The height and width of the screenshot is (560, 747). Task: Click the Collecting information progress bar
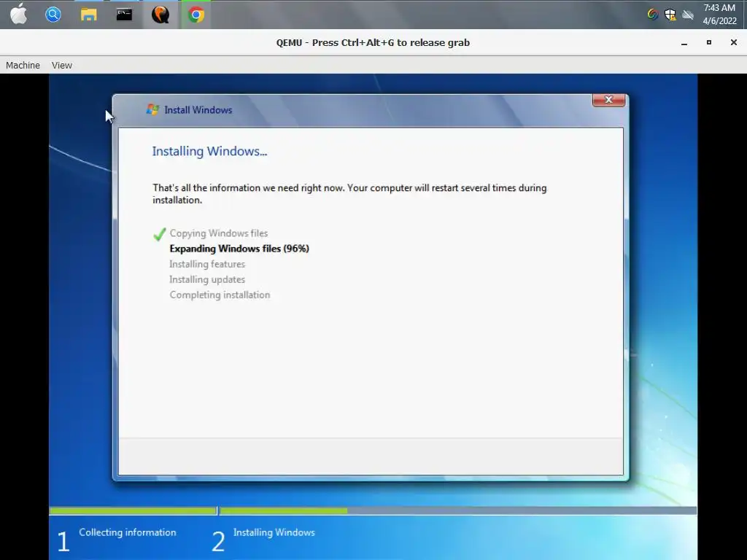(x=133, y=510)
